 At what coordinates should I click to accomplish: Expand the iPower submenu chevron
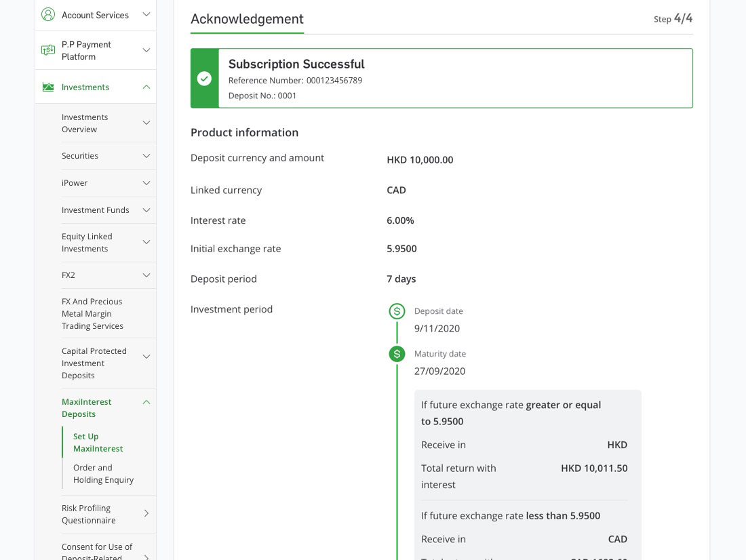146,183
